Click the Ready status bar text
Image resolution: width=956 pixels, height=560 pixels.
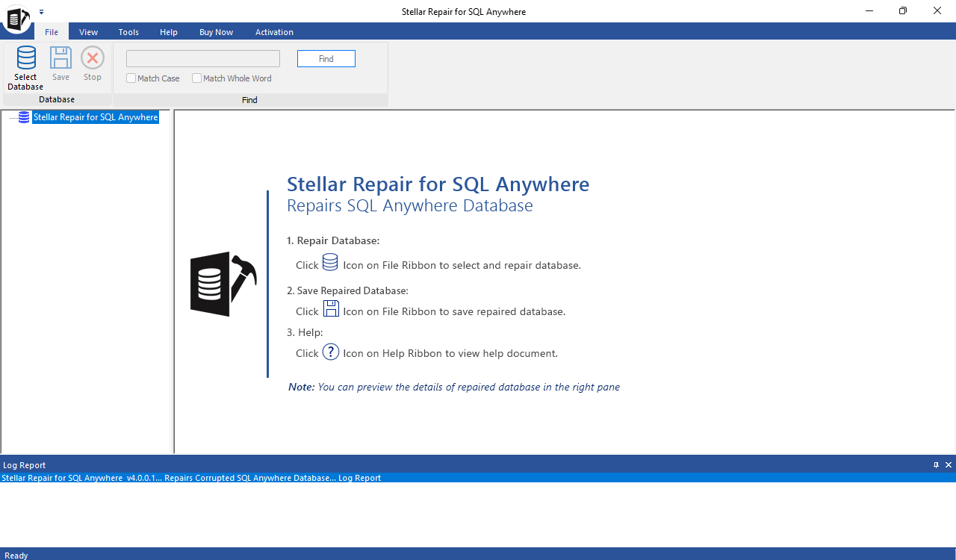(16, 556)
